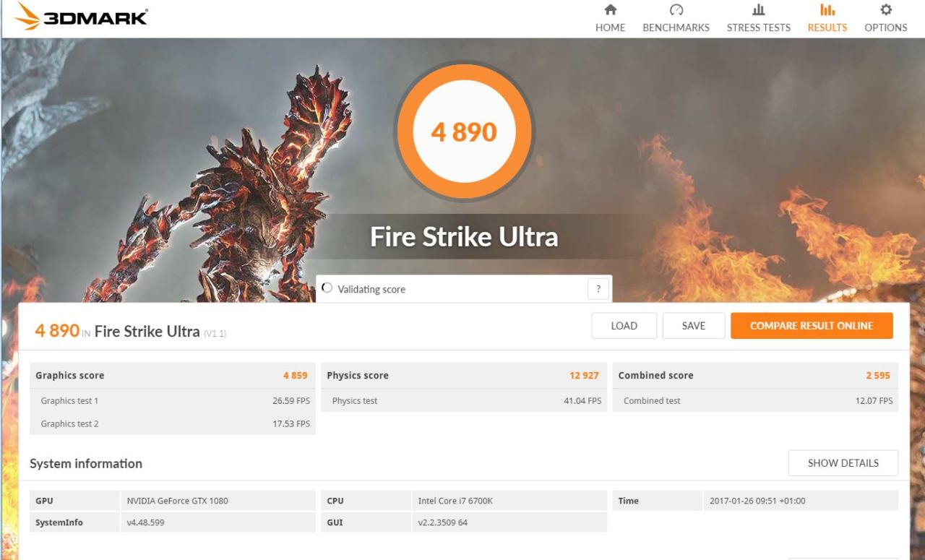Click the CPU label cell
Viewport: 925px width, 560px height.
[x=366, y=501]
